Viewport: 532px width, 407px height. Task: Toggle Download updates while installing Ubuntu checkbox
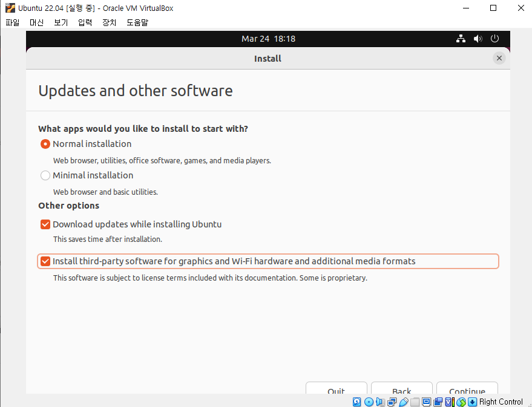pyautogui.click(x=45, y=224)
